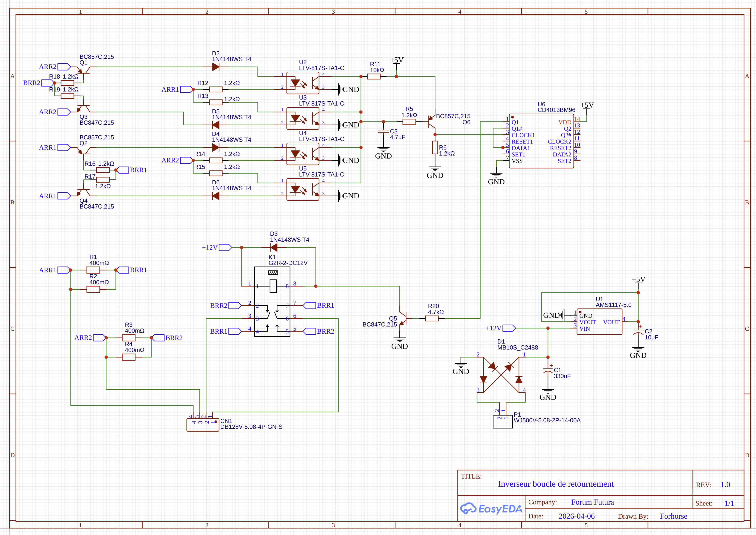Click the 'G2R-2-DC12V' relay label

pyautogui.click(x=288, y=263)
